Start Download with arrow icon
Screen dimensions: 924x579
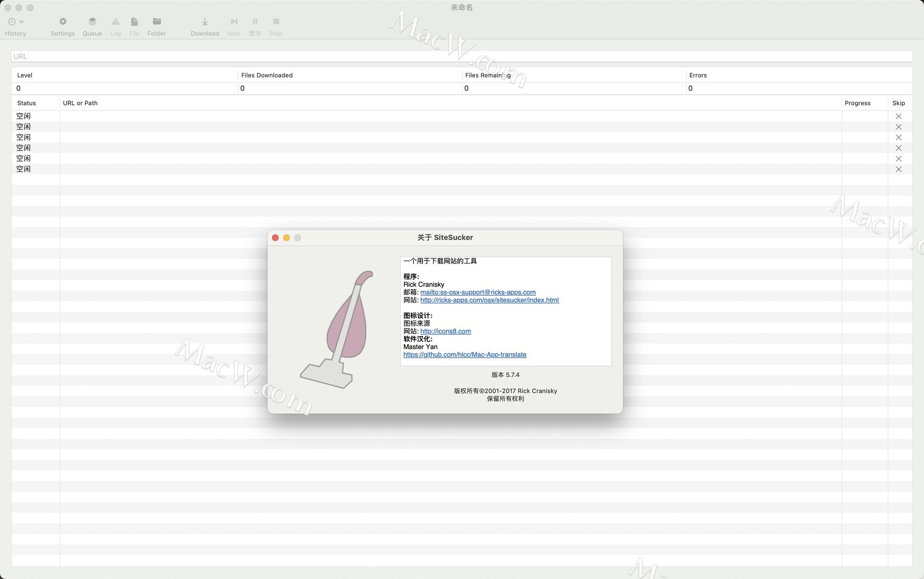205,22
